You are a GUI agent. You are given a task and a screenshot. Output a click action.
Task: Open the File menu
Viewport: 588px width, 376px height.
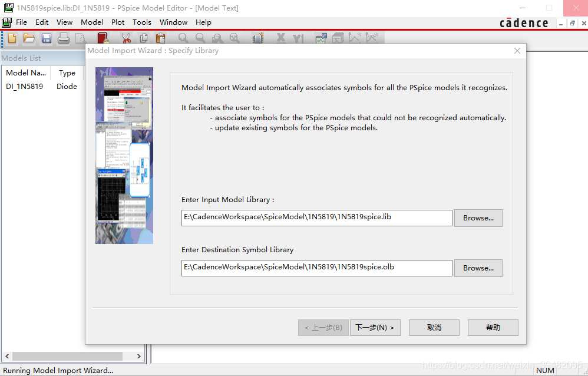point(21,22)
